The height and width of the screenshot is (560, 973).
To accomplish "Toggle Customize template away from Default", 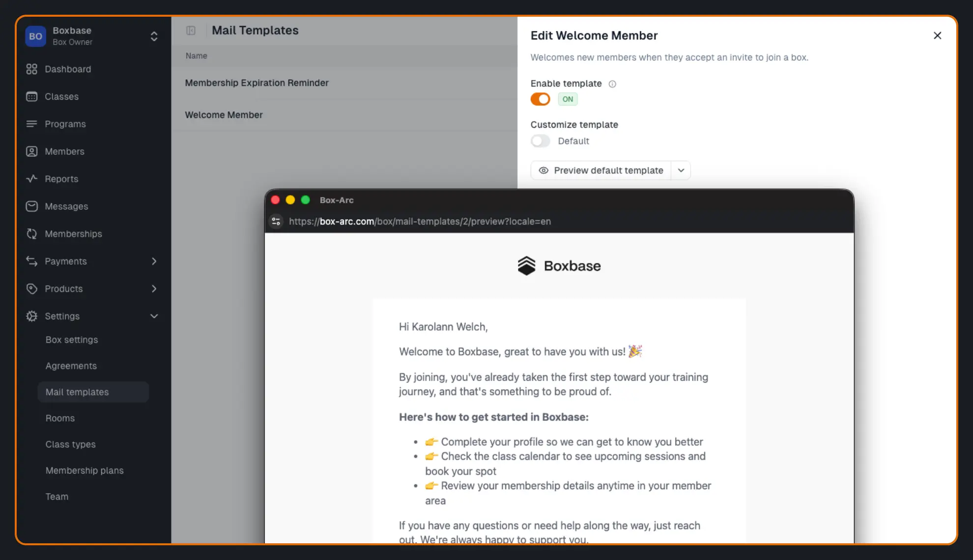I will 540,141.
